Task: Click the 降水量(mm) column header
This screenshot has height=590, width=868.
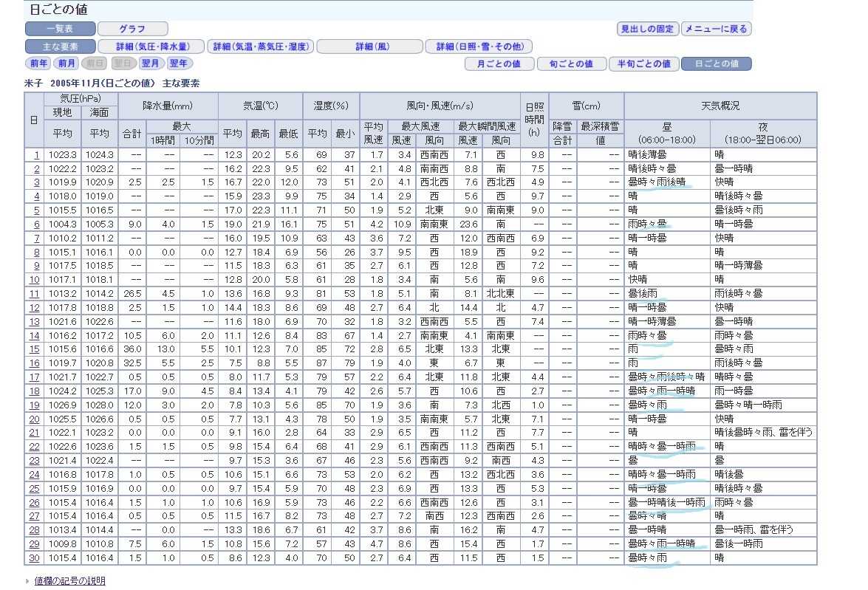Action: pyautogui.click(x=168, y=106)
